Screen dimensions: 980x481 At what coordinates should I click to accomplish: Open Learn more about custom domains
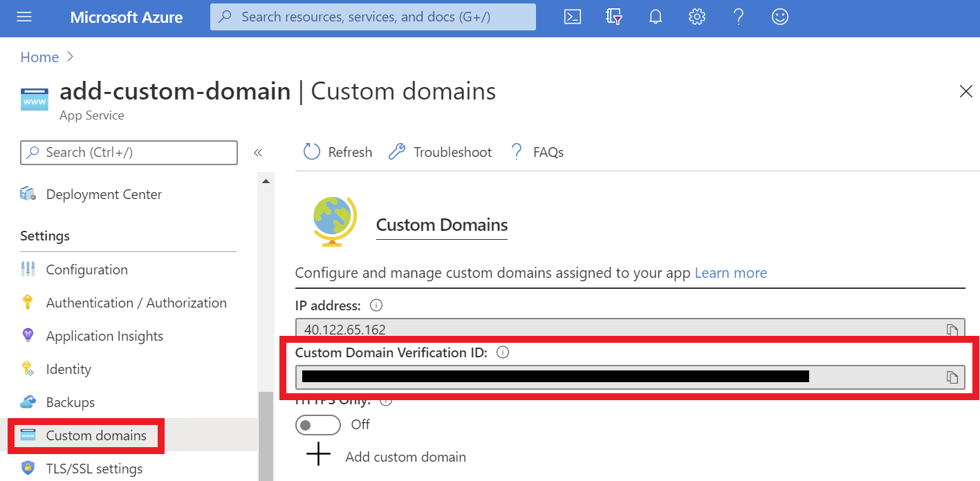730,272
